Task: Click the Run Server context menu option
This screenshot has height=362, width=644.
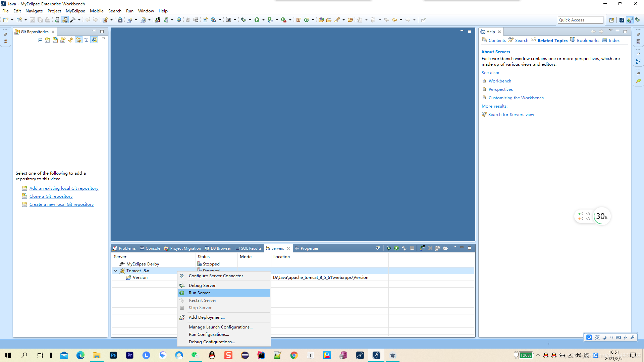Action: coord(199,293)
